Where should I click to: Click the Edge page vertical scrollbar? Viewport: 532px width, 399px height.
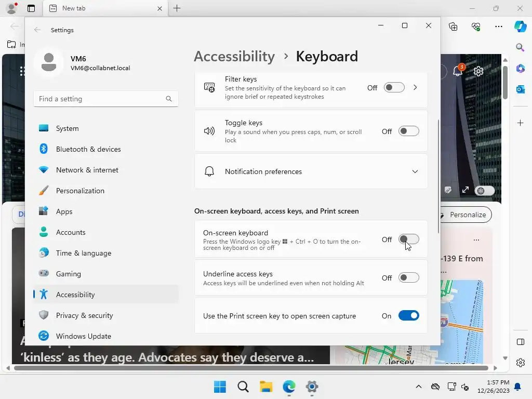click(505, 83)
